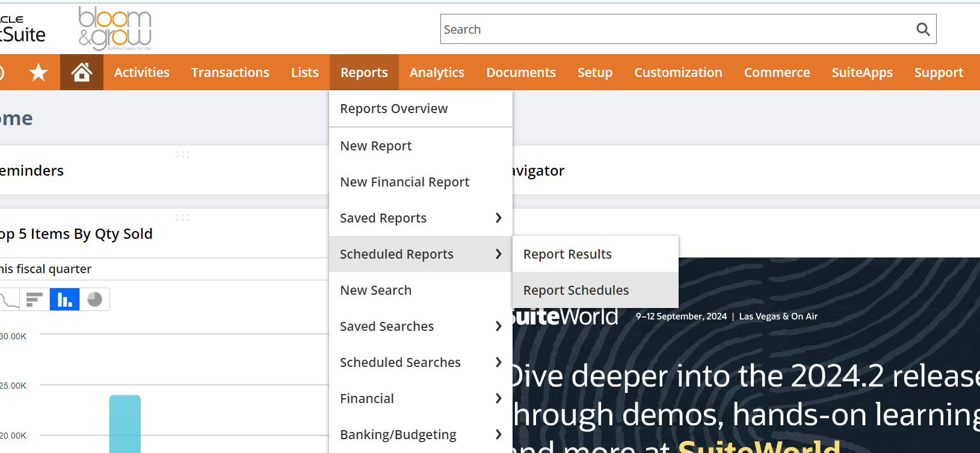Open the Activities menu
The height and width of the screenshot is (453, 980).
(x=142, y=72)
